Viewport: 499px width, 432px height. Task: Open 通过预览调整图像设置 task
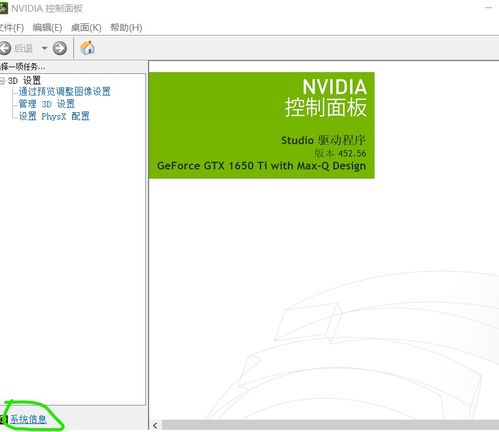pyautogui.click(x=64, y=91)
